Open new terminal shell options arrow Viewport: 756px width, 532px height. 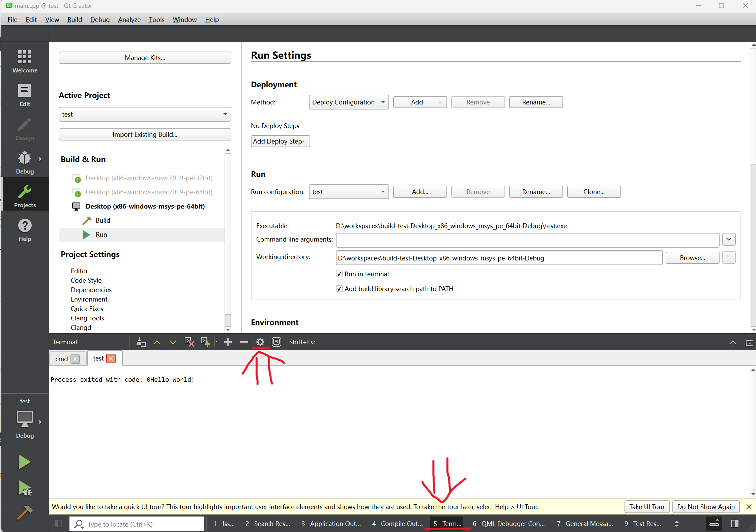coord(216,342)
